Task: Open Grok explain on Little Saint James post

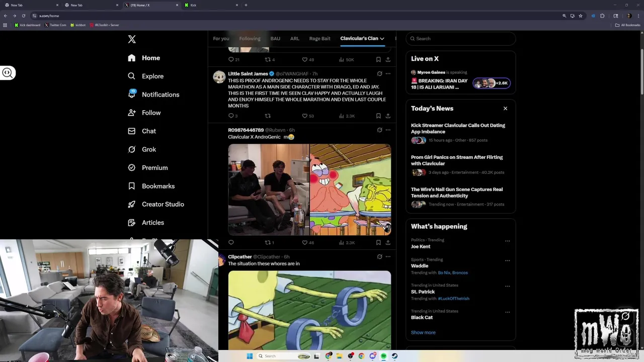Action: click(x=379, y=74)
